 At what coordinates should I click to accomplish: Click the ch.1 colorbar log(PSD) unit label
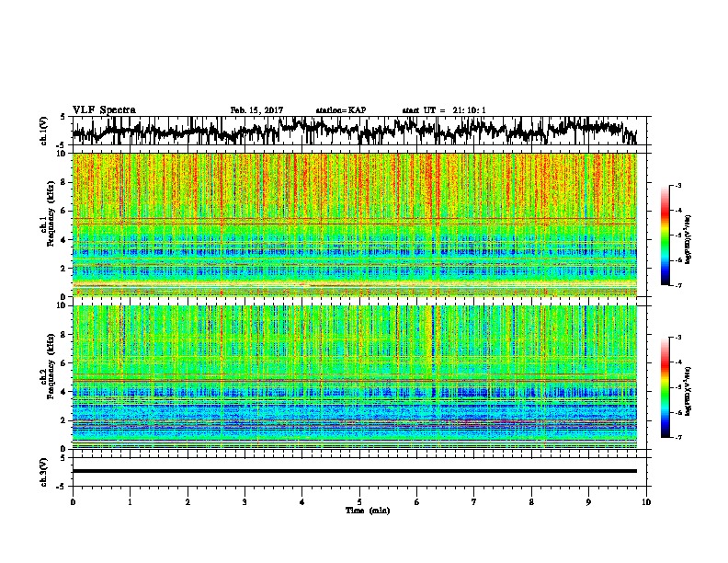click(x=688, y=239)
